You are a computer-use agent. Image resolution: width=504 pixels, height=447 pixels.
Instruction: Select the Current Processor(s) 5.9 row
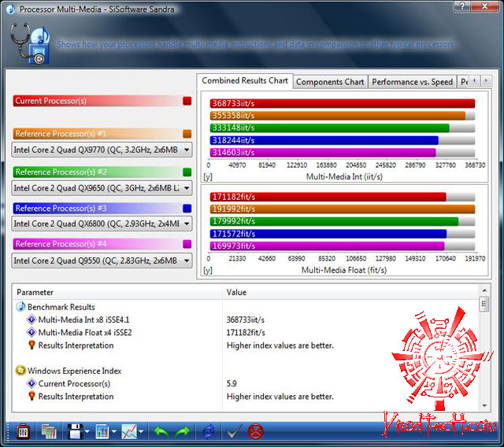[74, 384]
